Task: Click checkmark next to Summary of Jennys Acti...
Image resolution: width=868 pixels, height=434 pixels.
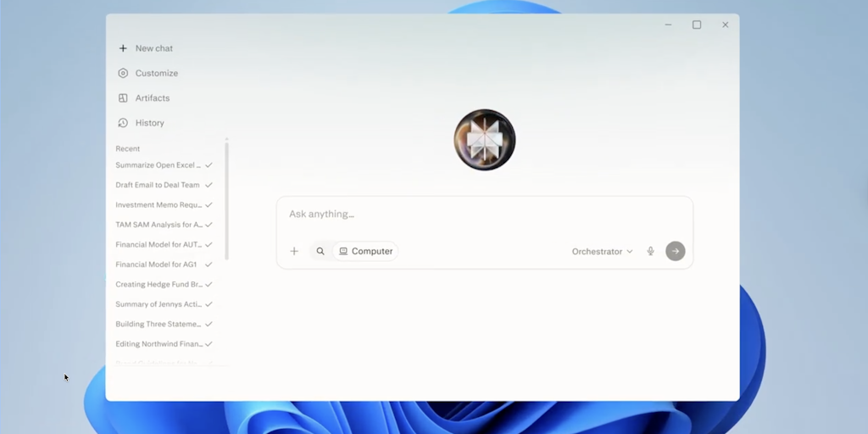Action: coord(209,304)
